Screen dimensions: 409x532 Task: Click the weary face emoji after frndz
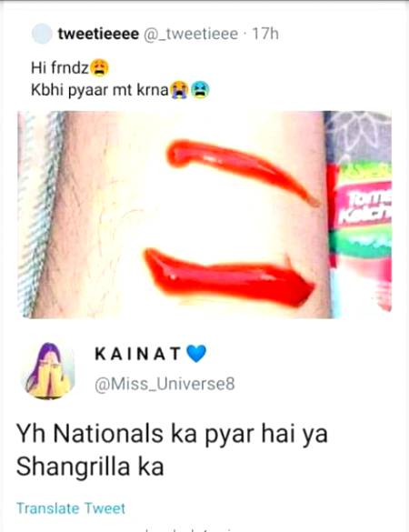[x=100, y=68]
